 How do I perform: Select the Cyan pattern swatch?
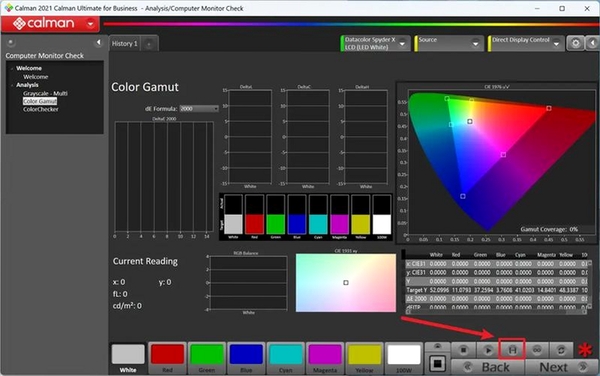[x=285, y=358]
